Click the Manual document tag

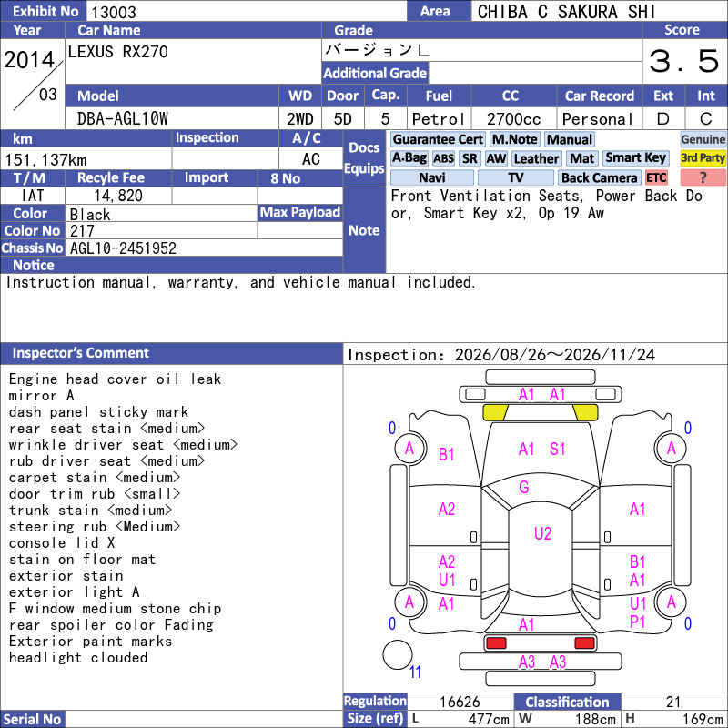click(570, 139)
